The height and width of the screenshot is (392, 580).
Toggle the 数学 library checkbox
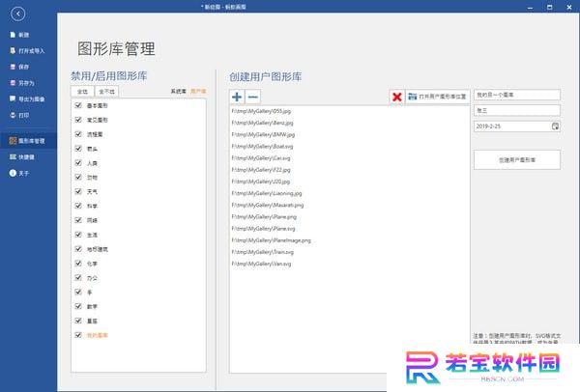pos(78,306)
